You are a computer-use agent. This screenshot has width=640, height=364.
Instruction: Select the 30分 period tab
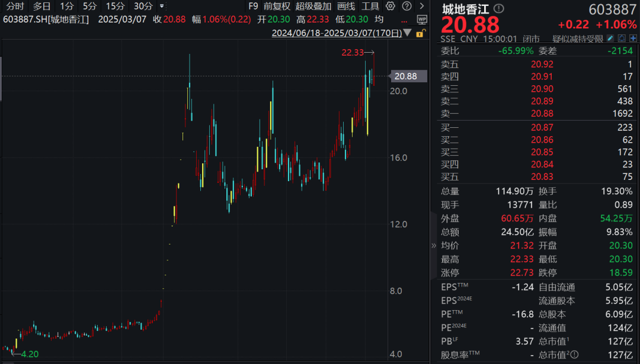click(x=143, y=6)
